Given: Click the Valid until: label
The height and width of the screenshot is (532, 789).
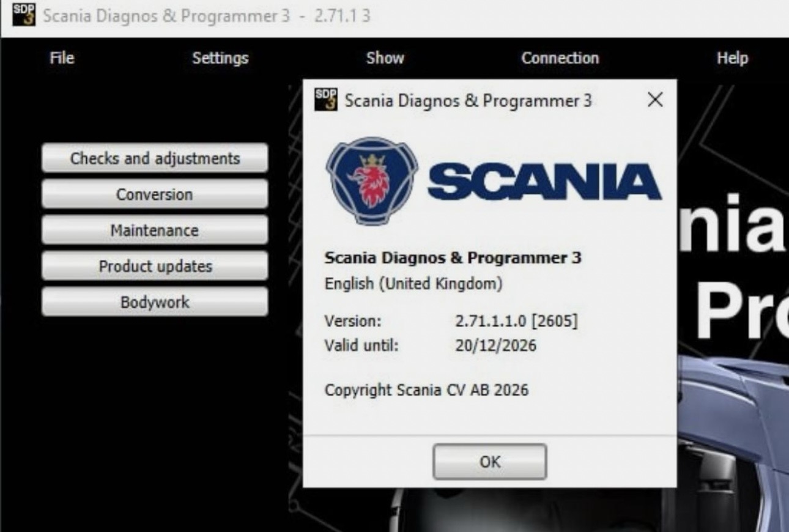Looking at the screenshot, I should pos(361,345).
